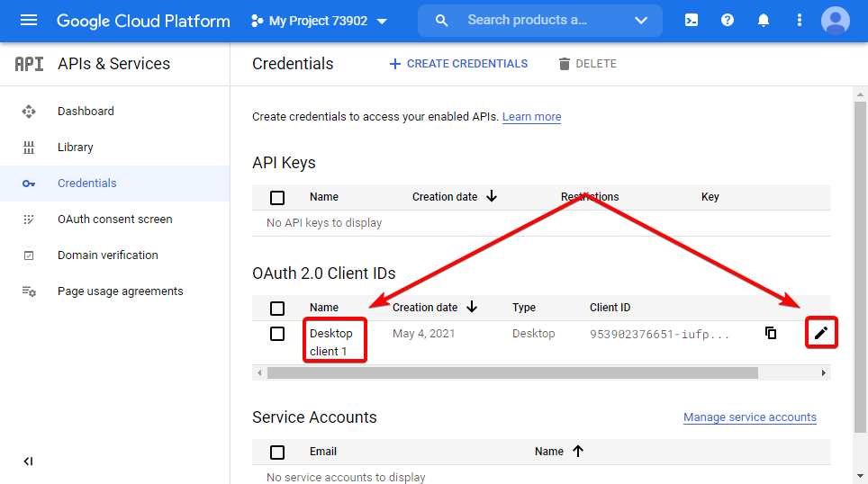
Task: Activate Cloud Shell terminal icon
Action: pyautogui.click(x=692, y=21)
